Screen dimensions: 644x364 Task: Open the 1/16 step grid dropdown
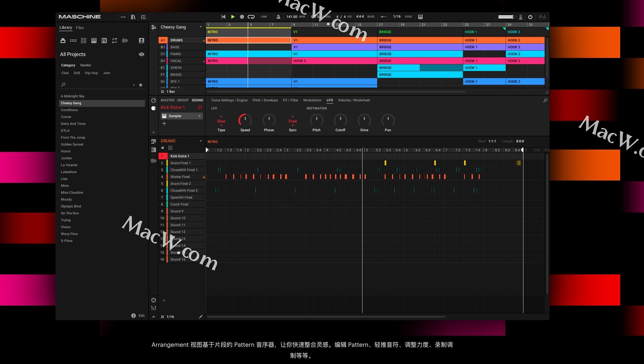[167, 317]
